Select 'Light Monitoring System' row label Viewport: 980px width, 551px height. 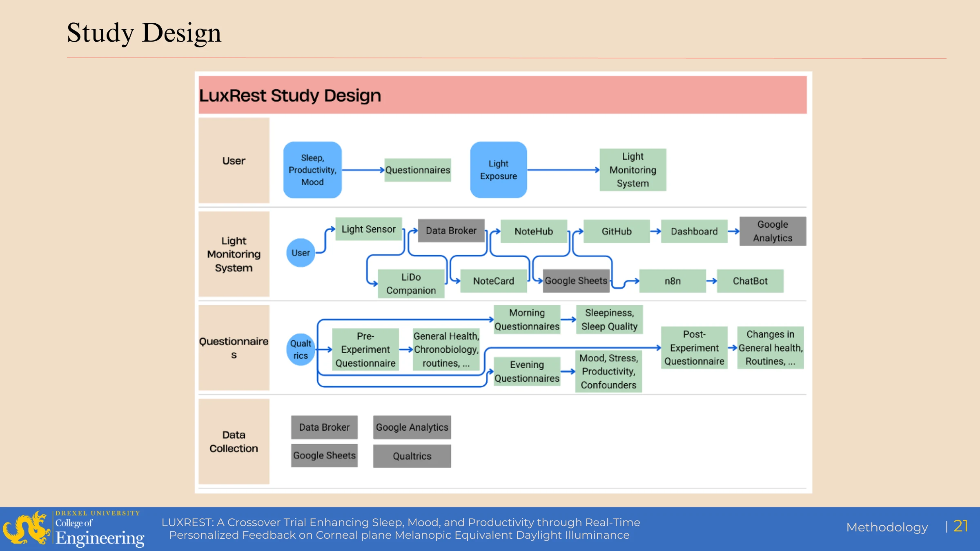[234, 254]
